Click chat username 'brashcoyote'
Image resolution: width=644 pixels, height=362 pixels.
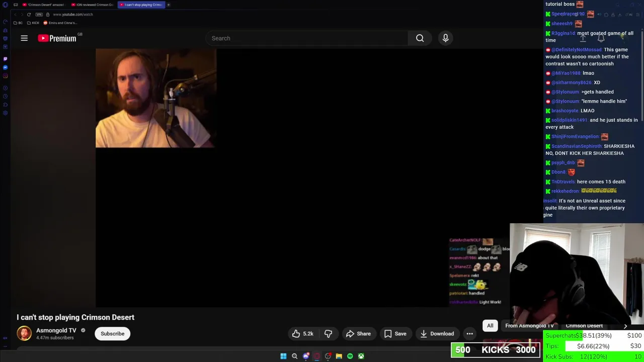565,111
